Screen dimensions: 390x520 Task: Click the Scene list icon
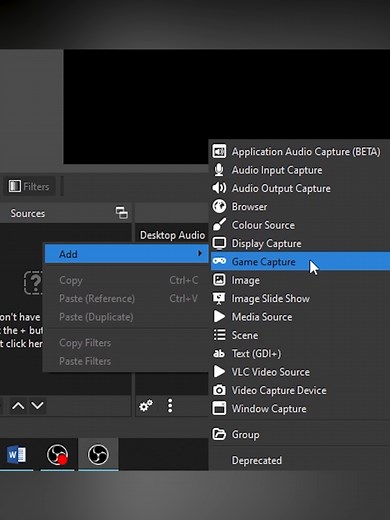tap(219, 335)
